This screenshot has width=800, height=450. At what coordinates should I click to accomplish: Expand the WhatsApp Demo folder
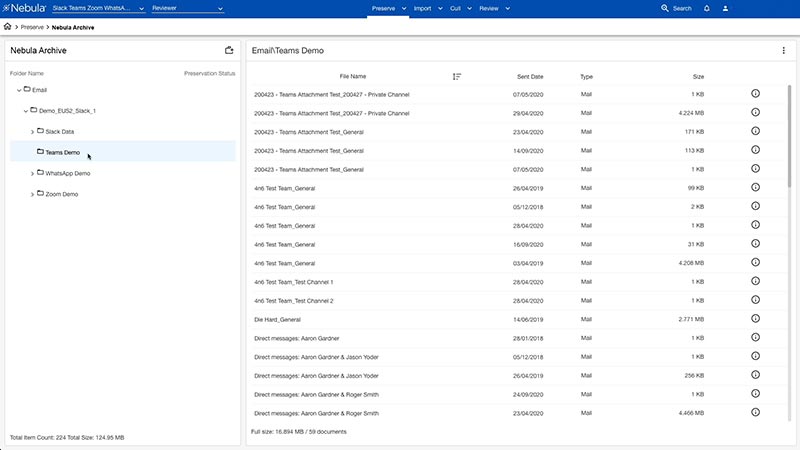point(32,174)
